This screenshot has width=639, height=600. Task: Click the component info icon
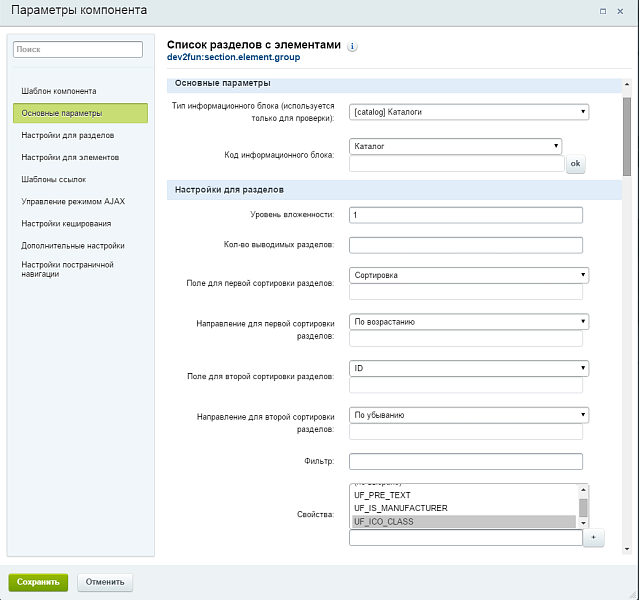(353, 46)
